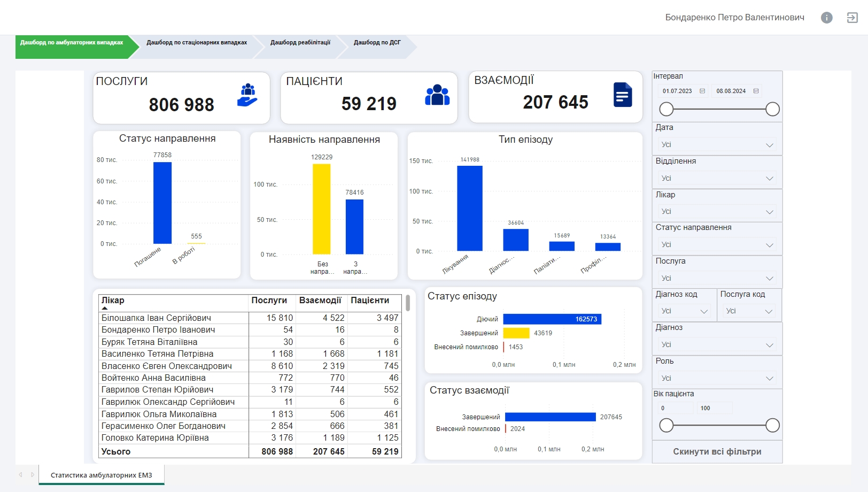Open calendar picker for start date 01.07.2023
868x492 pixels.
point(702,91)
